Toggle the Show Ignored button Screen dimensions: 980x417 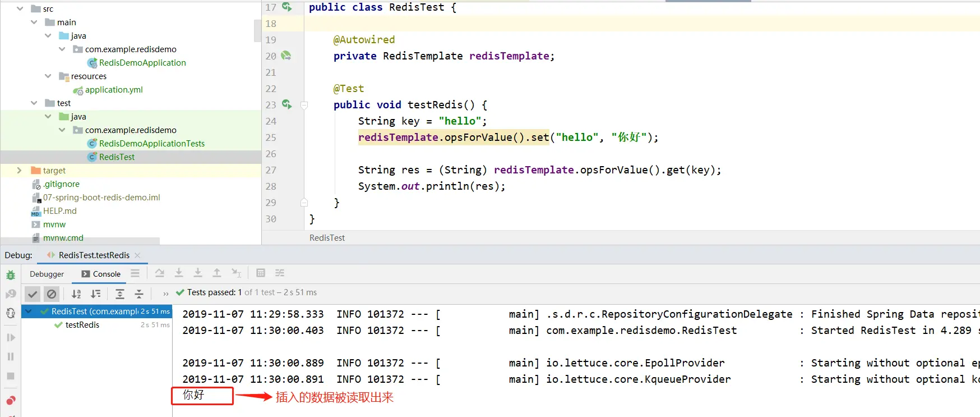click(x=52, y=294)
